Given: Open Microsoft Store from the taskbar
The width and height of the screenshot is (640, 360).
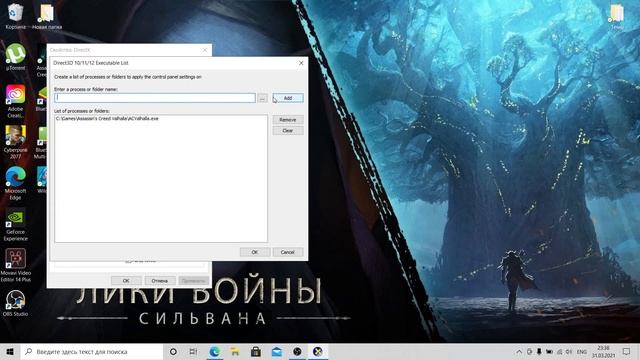Looking at the screenshot, I should click(256, 351).
